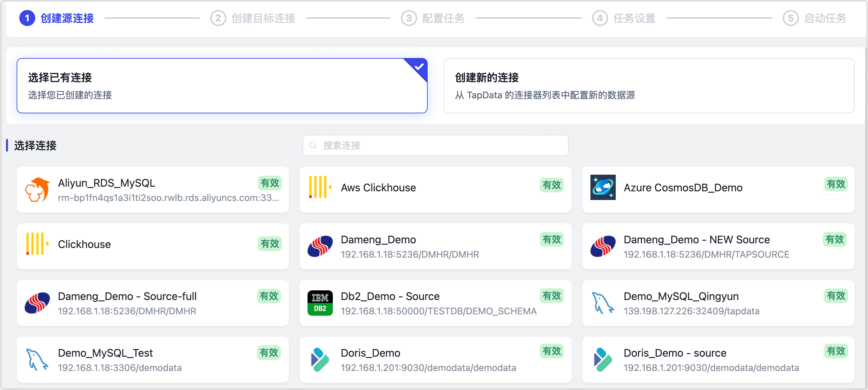Select the 选择已有连接 option
The width and height of the screenshot is (868, 390).
coord(222,85)
